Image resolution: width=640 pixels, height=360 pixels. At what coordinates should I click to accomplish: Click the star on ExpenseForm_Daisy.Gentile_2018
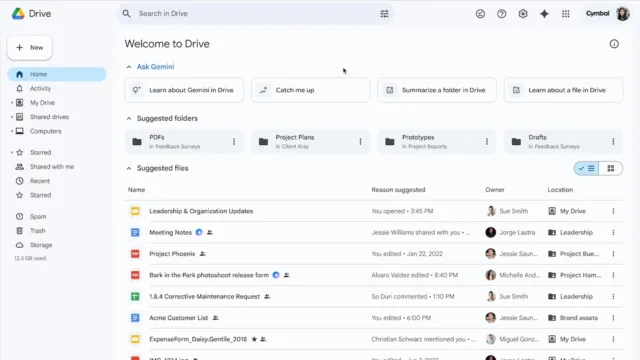coord(254,339)
